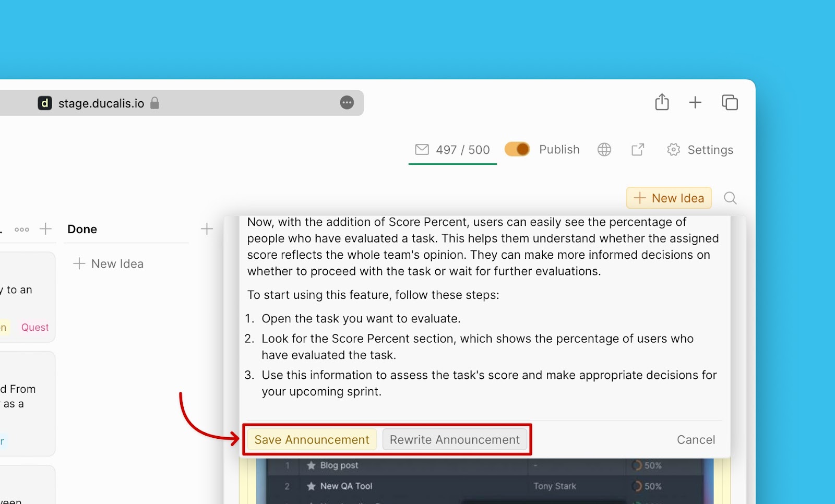
Task: Click the browser share icon
Action: coord(662,102)
